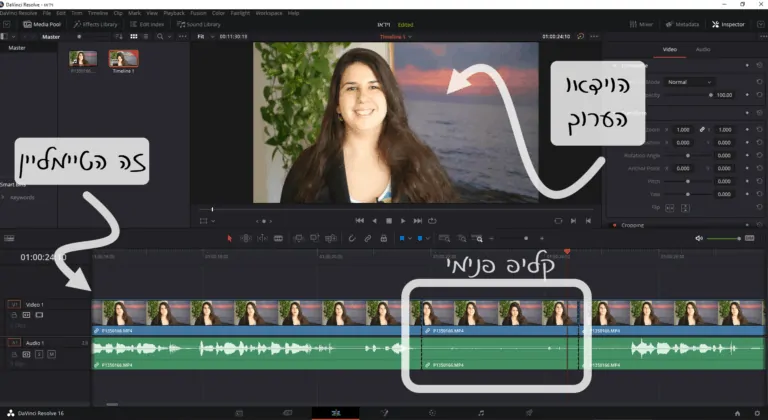Disable the Video 1 track

pyautogui.click(x=39, y=315)
